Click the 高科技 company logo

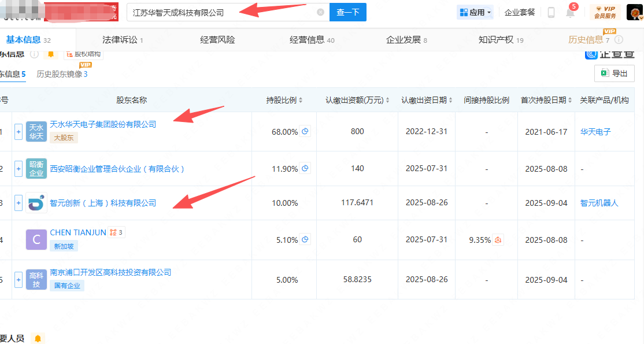pos(36,279)
